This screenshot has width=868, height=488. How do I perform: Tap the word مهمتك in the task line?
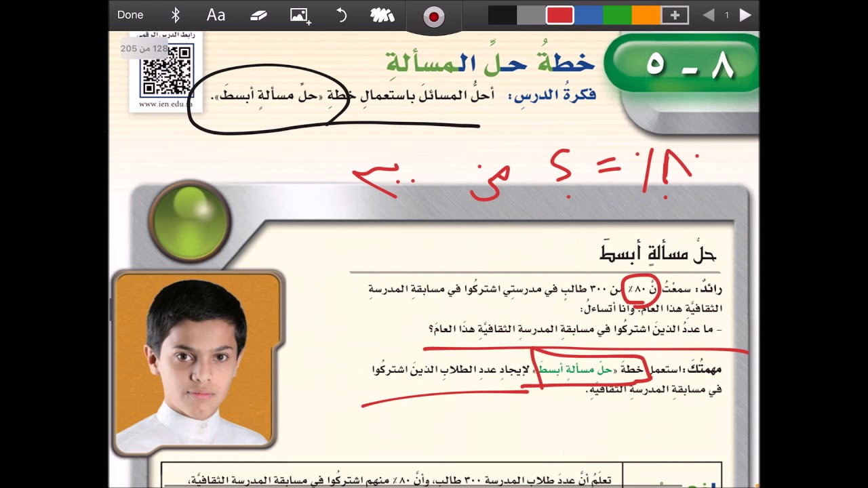pyautogui.click(x=704, y=371)
